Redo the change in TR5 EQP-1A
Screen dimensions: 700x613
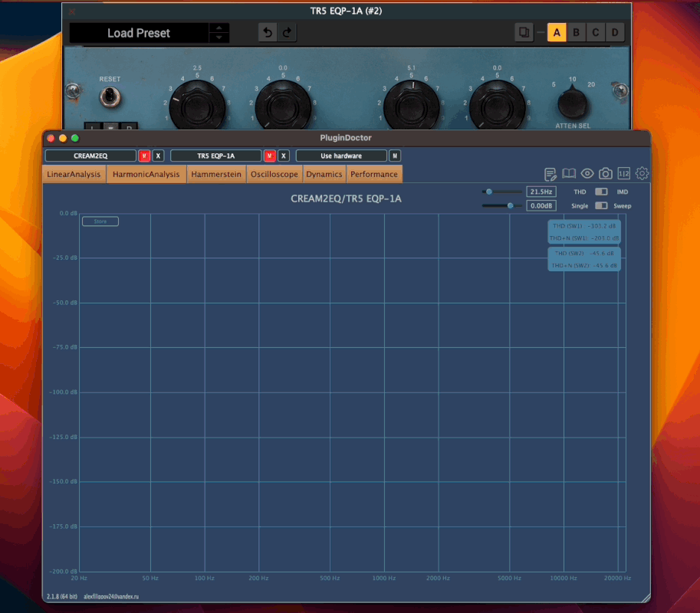point(287,33)
